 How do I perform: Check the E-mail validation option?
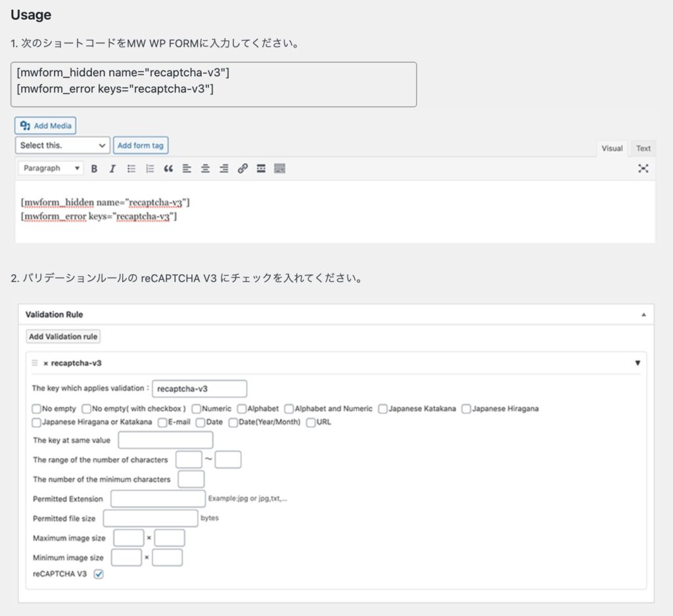click(x=162, y=422)
